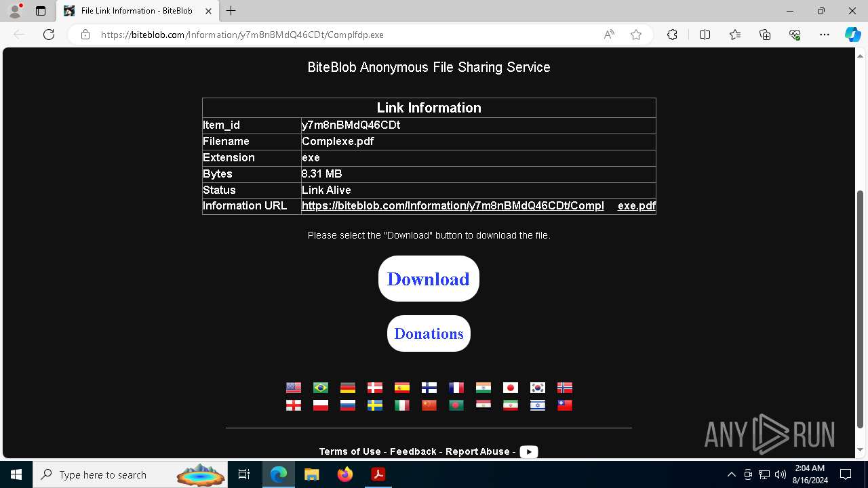
Task: Select the Finland flag language
Action: 429,388
